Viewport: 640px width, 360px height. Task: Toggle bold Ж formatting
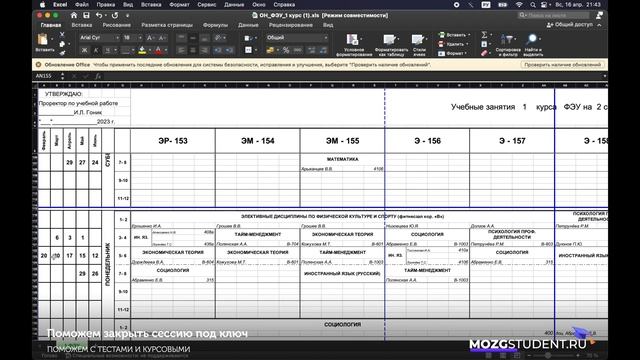(84, 50)
